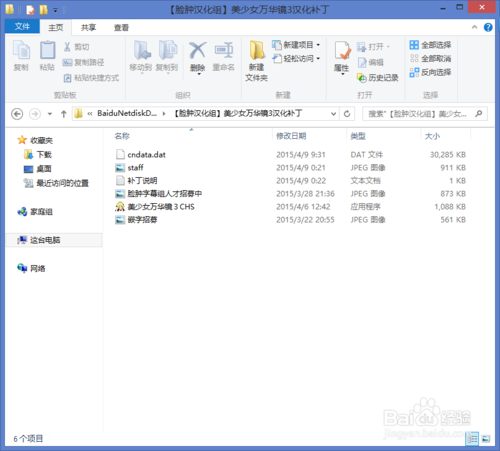The image size is (500, 451).
Task: Collapse the ribbon with the chevron
Action: [474, 27]
